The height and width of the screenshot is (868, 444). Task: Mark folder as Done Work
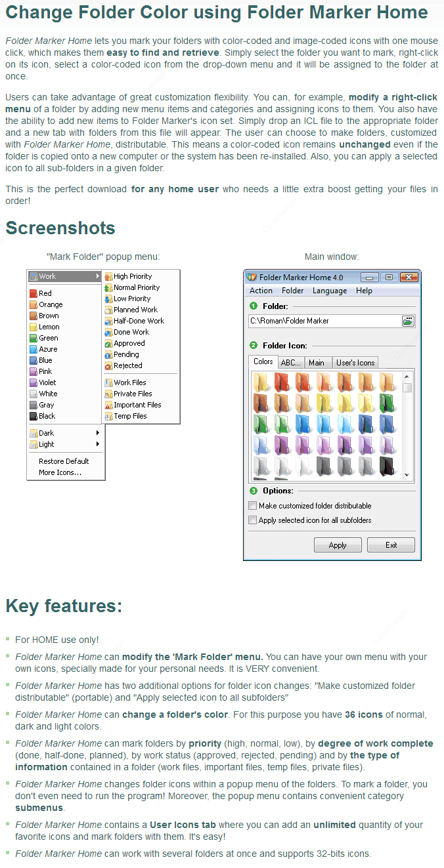127,332
